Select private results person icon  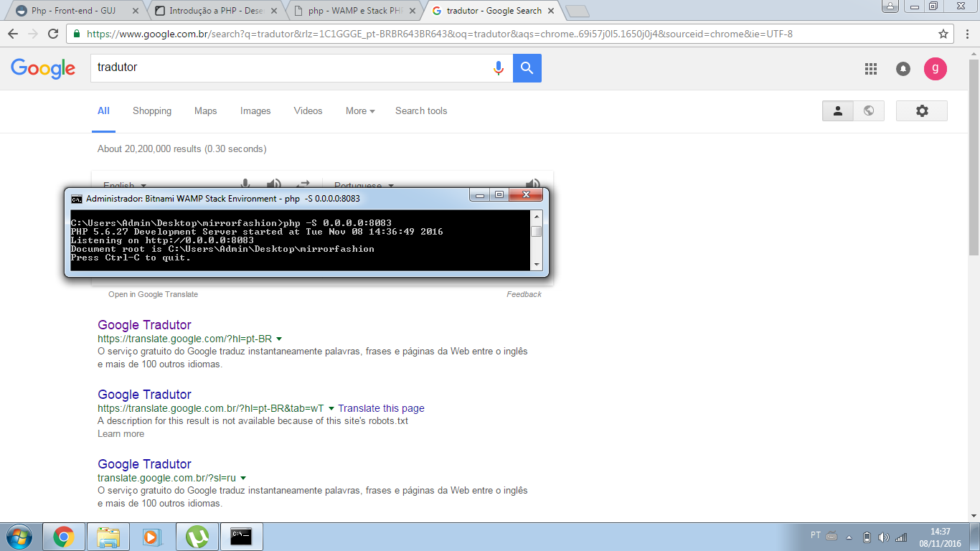[x=838, y=111]
